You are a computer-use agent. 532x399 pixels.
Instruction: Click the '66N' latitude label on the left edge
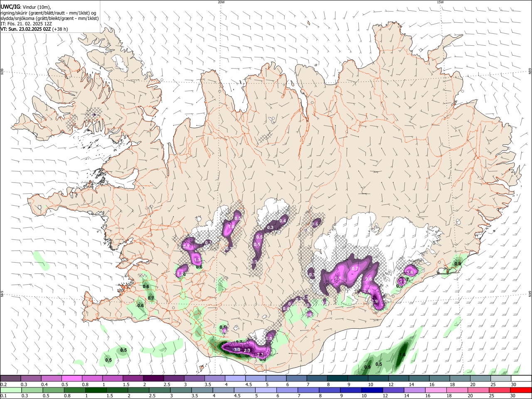pos(2,72)
